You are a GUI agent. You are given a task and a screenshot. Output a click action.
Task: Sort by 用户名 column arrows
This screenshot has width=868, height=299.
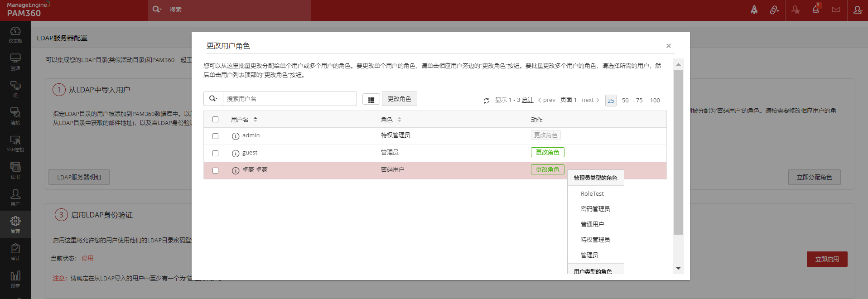(256, 120)
